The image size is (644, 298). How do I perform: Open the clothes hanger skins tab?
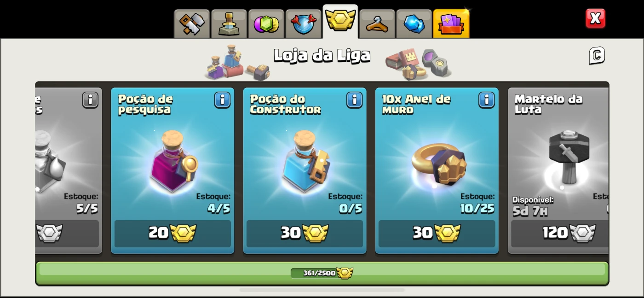coord(377,23)
